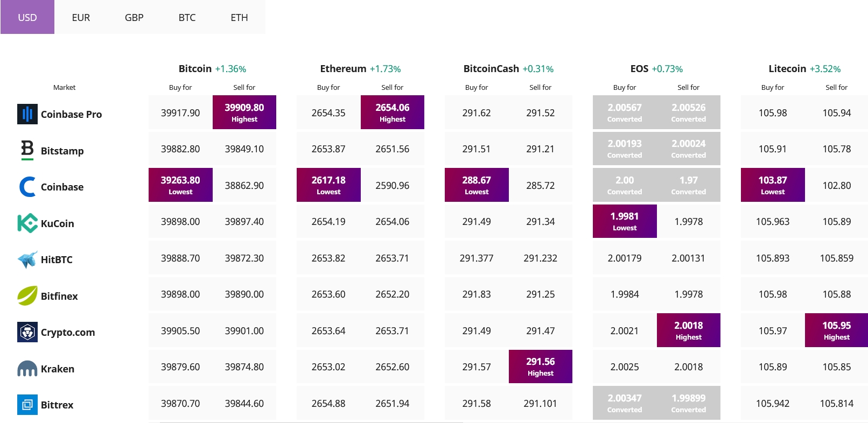Choose the ETH currency tab
Image resolution: width=868 pixels, height=423 pixels.
[240, 17]
